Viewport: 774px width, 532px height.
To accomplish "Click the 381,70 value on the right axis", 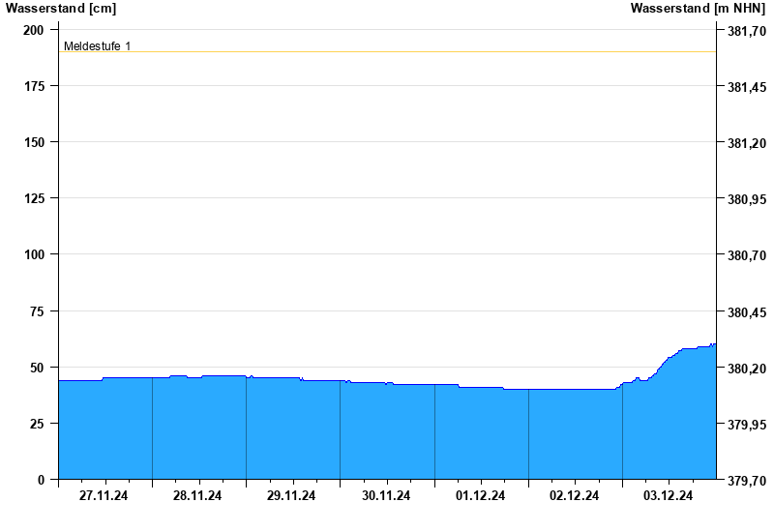I will [745, 32].
